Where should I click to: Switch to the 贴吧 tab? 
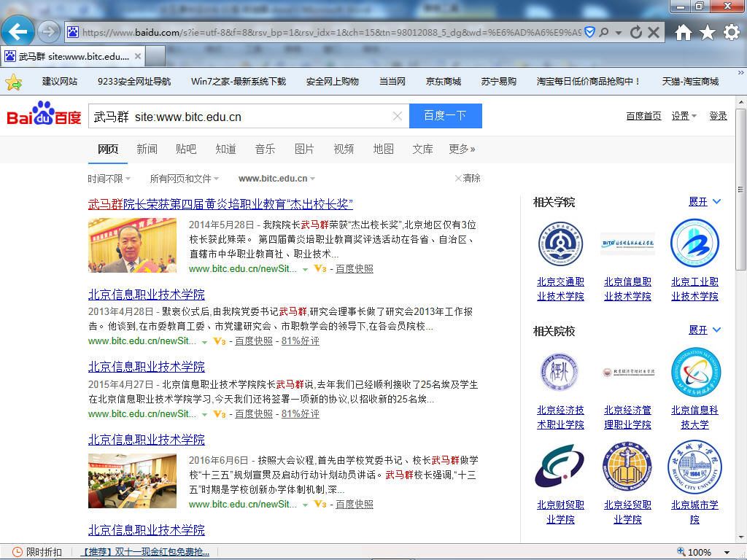tap(186, 149)
